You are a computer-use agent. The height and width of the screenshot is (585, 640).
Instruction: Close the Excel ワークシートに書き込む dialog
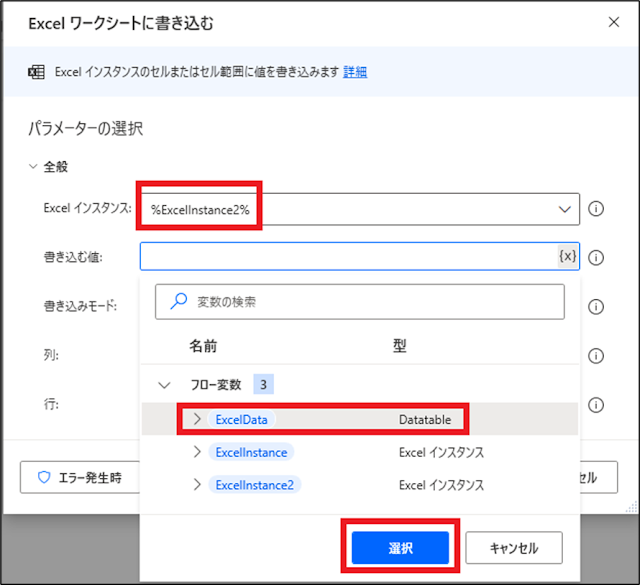pos(613,22)
